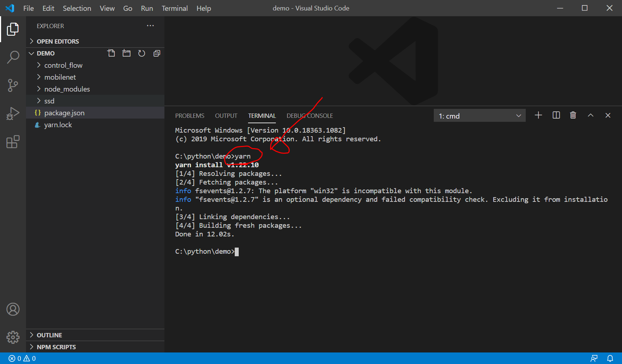Open the Accounts menu icon
The image size is (622, 364).
[x=13, y=309]
